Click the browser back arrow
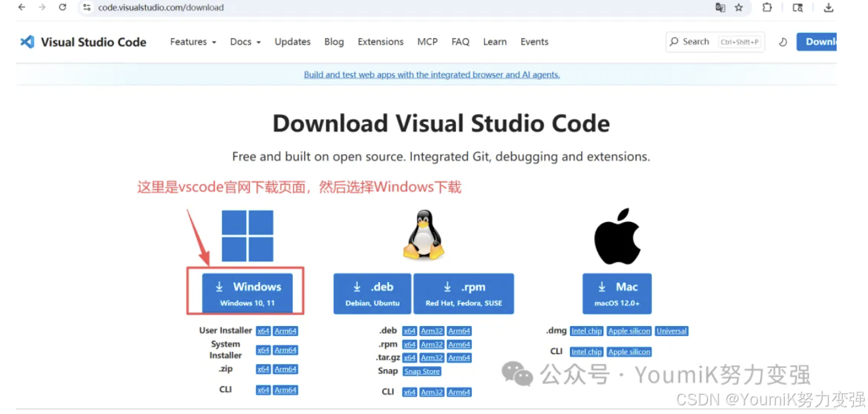The width and height of the screenshot is (868, 414). point(21,7)
